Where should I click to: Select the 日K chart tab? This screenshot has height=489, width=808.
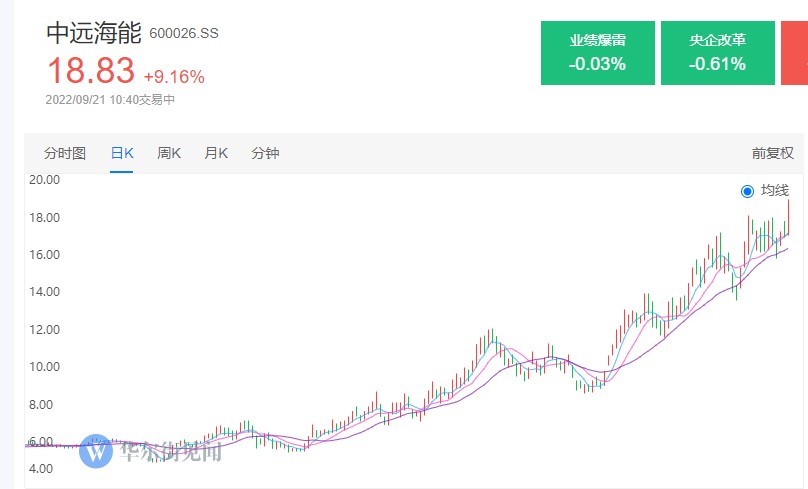[122, 153]
